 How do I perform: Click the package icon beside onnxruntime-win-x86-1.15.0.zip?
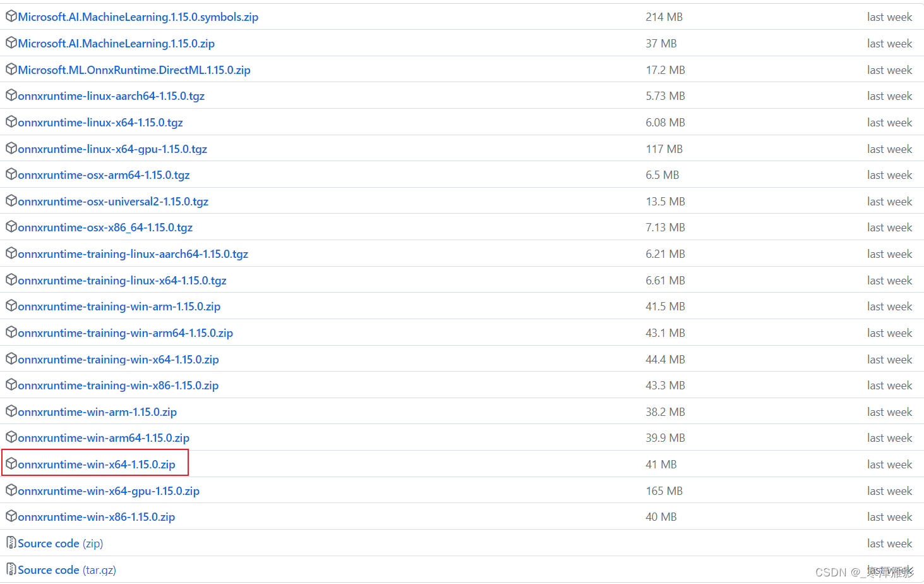point(11,516)
